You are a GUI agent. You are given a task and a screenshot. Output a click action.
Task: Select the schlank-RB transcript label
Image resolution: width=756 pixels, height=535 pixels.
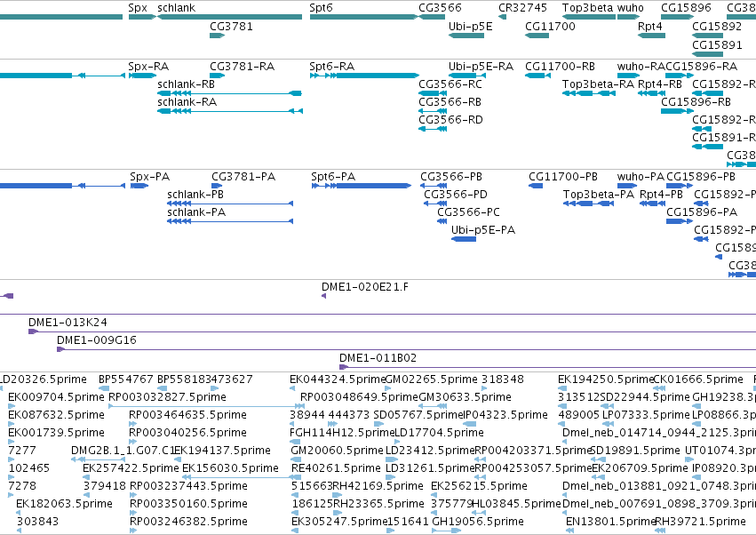[x=186, y=84]
